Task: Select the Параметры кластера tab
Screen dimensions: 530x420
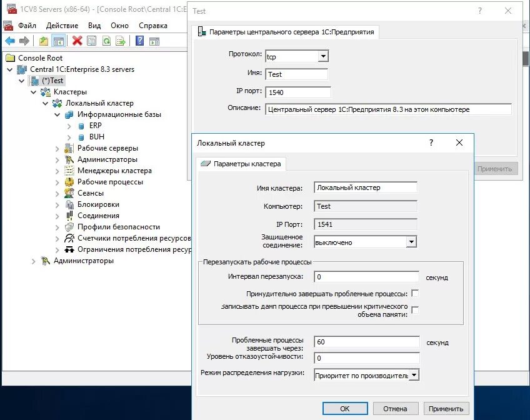Action: point(241,164)
